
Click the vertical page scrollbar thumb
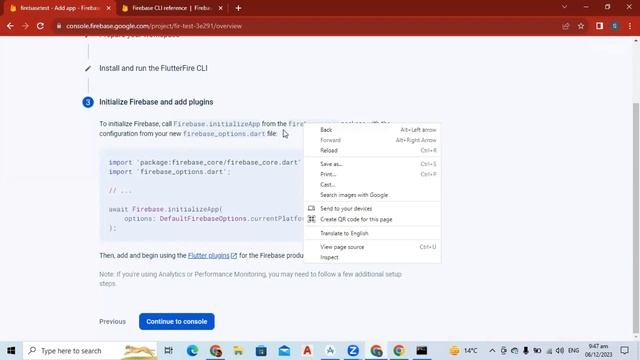click(x=636, y=217)
